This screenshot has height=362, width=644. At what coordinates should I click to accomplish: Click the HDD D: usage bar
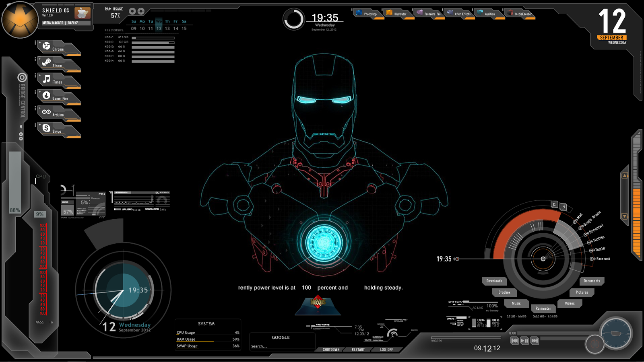tap(153, 42)
